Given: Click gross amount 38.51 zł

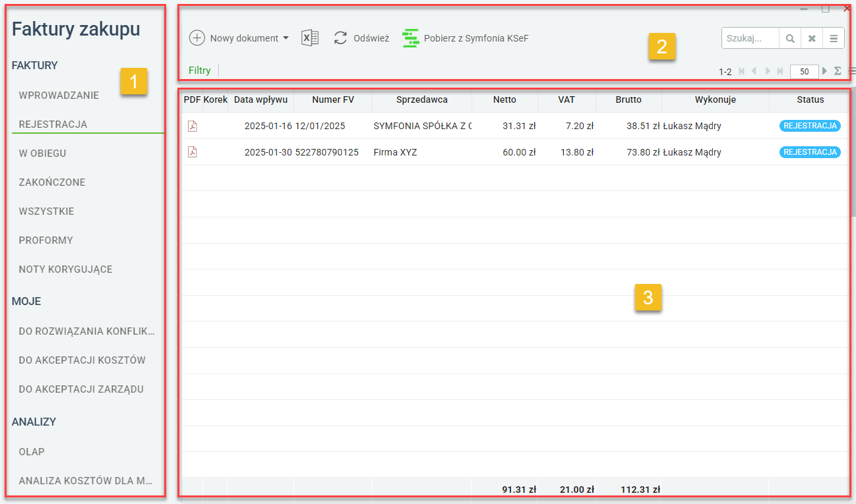Looking at the screenshot, I should pyautogui.click(x=643, y=126).
